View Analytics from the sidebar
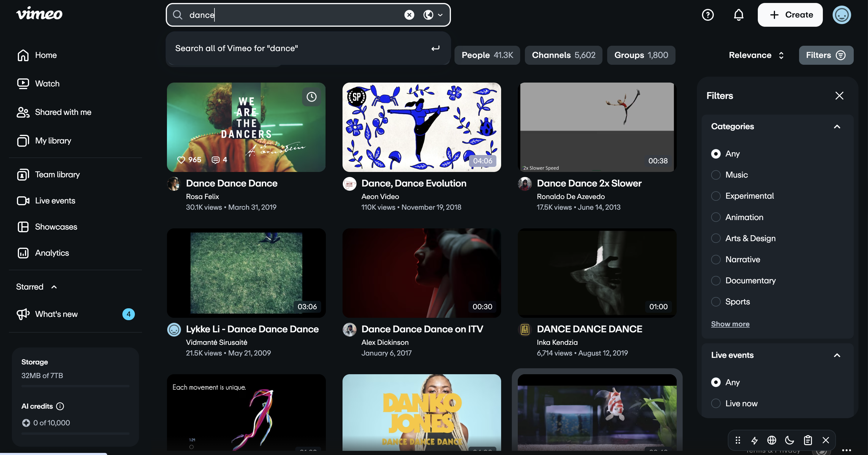Viewport: 868px width, 455px height. (52, 253)
